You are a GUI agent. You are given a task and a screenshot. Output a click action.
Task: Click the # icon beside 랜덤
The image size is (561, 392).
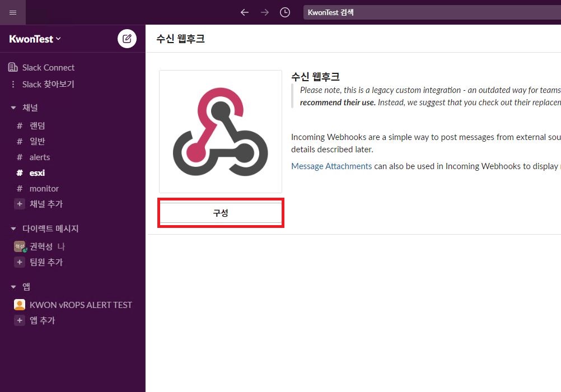tap(20, 125)
